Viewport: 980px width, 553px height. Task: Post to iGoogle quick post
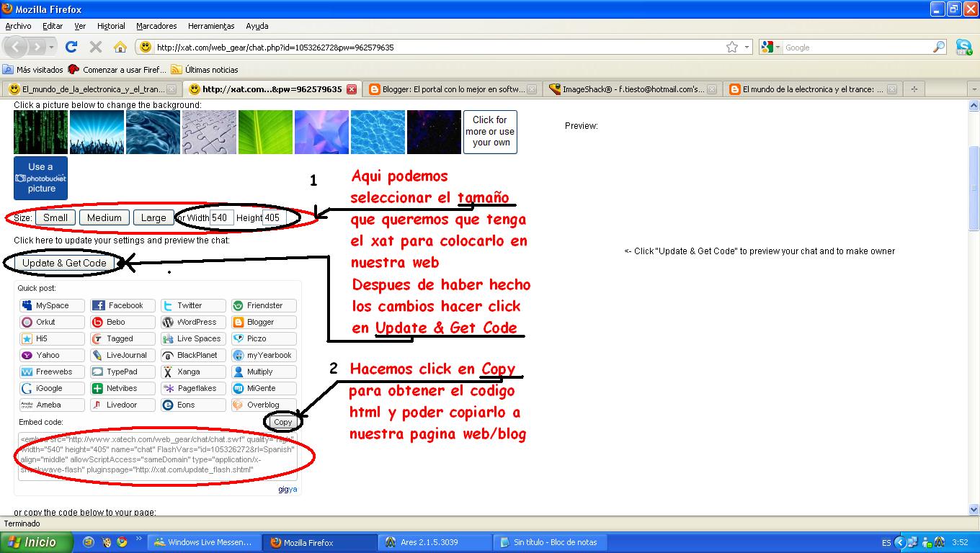click(52, 388)
